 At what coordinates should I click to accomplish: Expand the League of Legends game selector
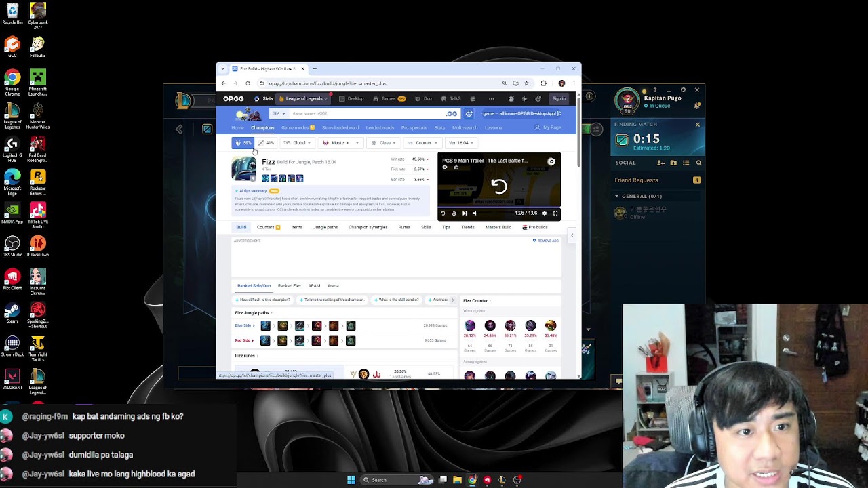(303, 99)
